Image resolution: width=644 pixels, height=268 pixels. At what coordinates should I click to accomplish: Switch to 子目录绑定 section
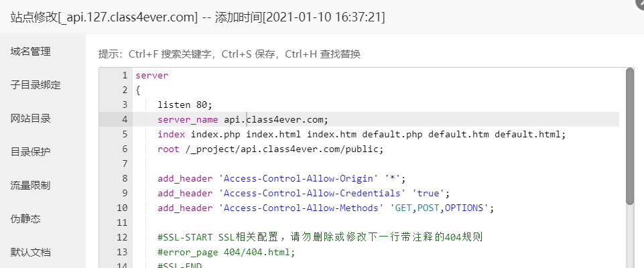pyautogui.click(x=36, y=85)
